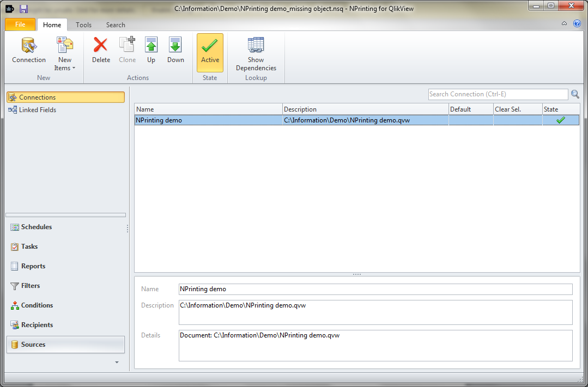Switch to the Search tab
Screen dimensions: 588x387
(116, 24)
